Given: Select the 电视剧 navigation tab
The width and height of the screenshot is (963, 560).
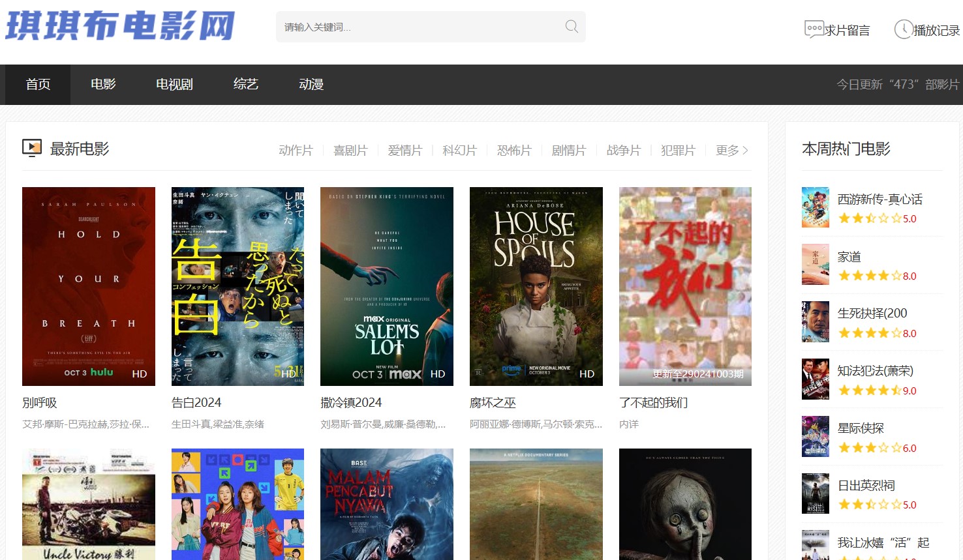Looking at the screenshot, I should (174, 84).
